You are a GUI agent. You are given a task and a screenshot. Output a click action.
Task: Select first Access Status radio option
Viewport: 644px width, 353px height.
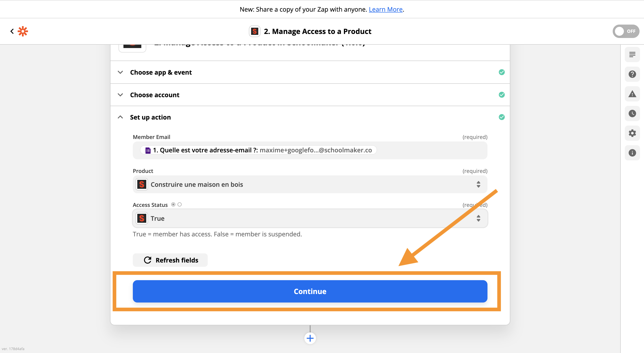tap(173, 204)
